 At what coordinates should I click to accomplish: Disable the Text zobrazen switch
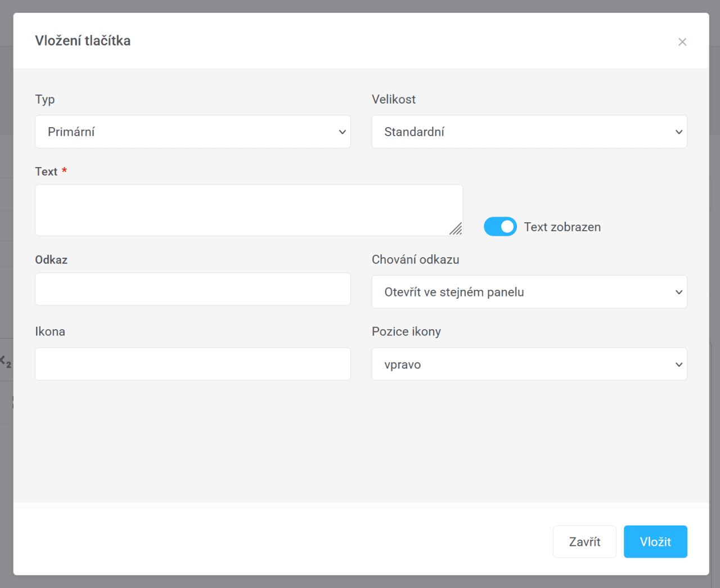tap(500, 227)
